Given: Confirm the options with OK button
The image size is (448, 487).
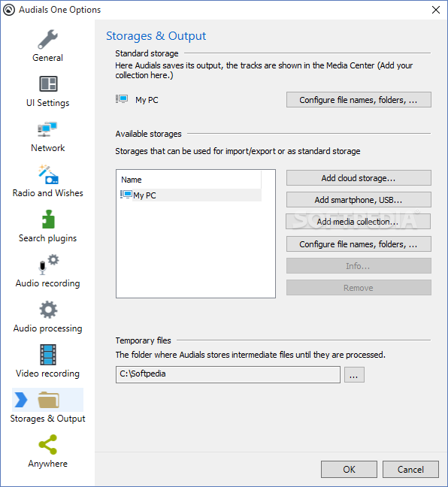Looking at the screenshot, I should coord(349,469).
